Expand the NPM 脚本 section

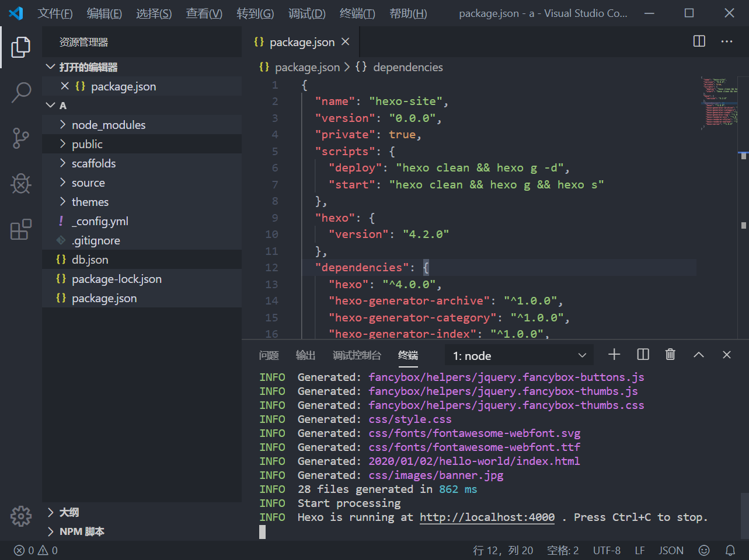coord(82,531)
